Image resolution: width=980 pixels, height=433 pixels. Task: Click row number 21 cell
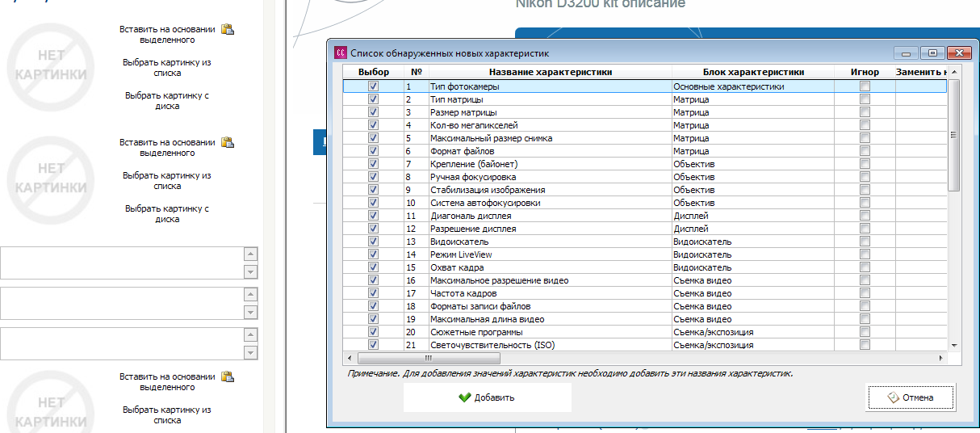416,345
